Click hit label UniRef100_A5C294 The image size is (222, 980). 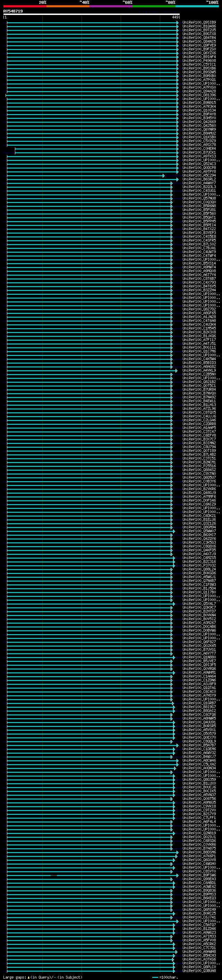point(199,175)
